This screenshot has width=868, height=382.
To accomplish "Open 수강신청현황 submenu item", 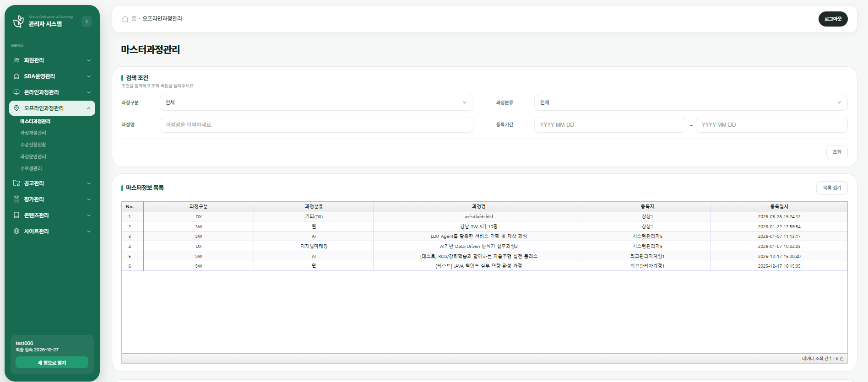I will coord(33,145).
